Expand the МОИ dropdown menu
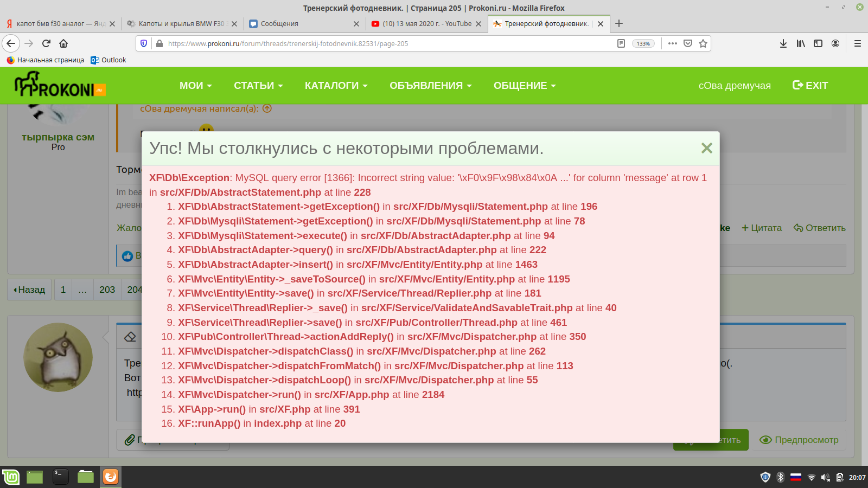The image size is (868, 488). 195,86
